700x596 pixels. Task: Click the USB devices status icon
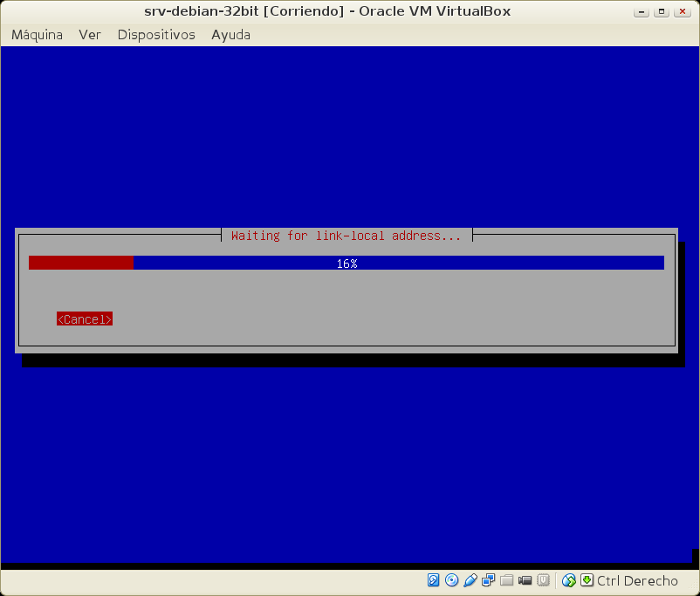pos(470,580)
